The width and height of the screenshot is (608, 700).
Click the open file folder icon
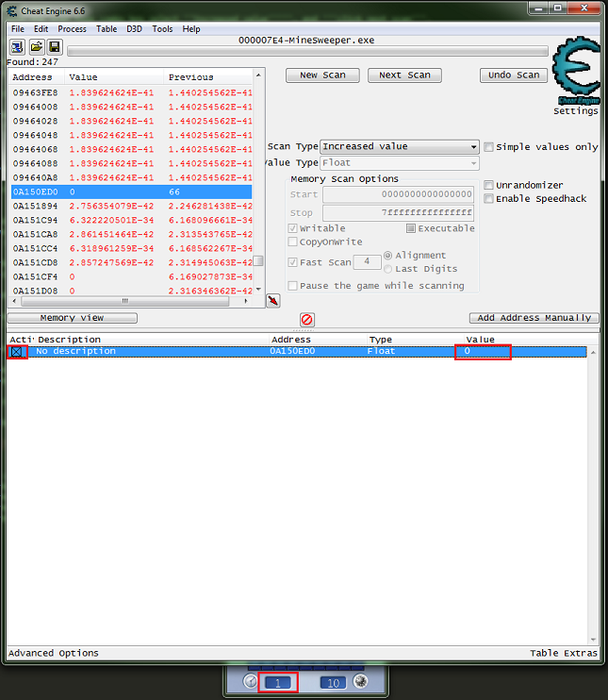[37, 47]
